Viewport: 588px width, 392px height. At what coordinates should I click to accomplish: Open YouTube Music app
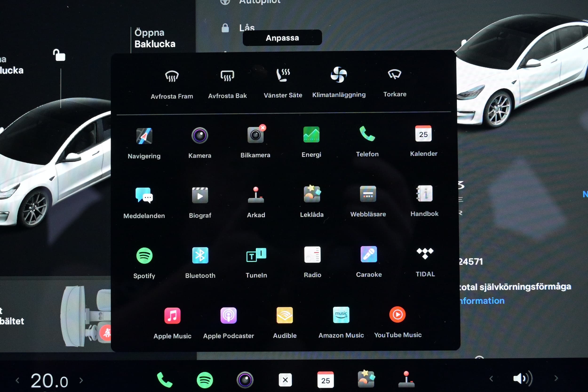coord(397,315)
